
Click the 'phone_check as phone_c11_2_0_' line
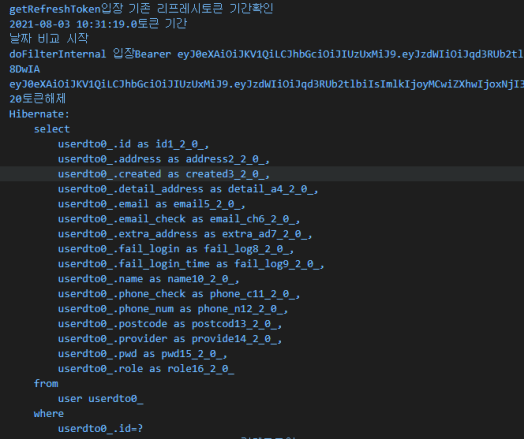[179, 294]
